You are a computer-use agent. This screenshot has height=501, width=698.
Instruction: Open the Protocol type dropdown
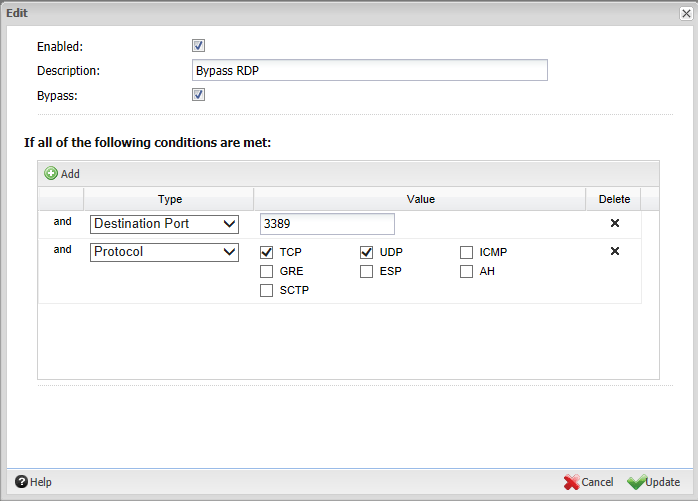pyautogui.click(x=164, y=252)
